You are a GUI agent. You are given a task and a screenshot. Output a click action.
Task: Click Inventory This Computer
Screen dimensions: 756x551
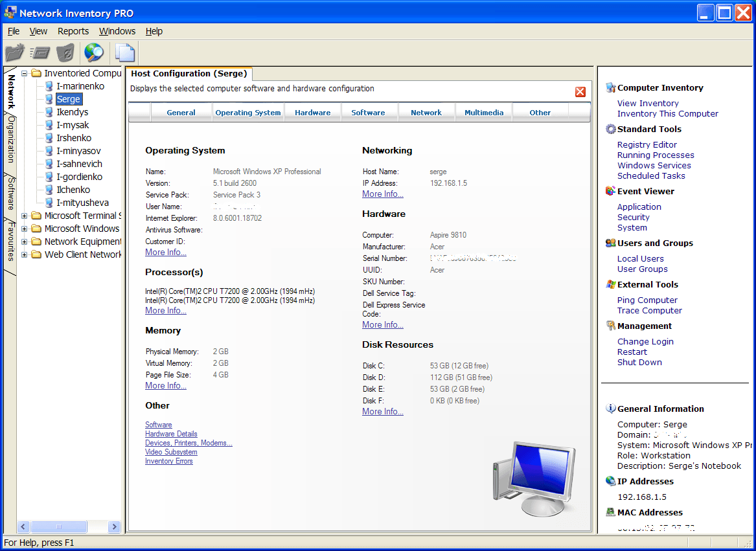pyautogui.click(x=668, y=113)
